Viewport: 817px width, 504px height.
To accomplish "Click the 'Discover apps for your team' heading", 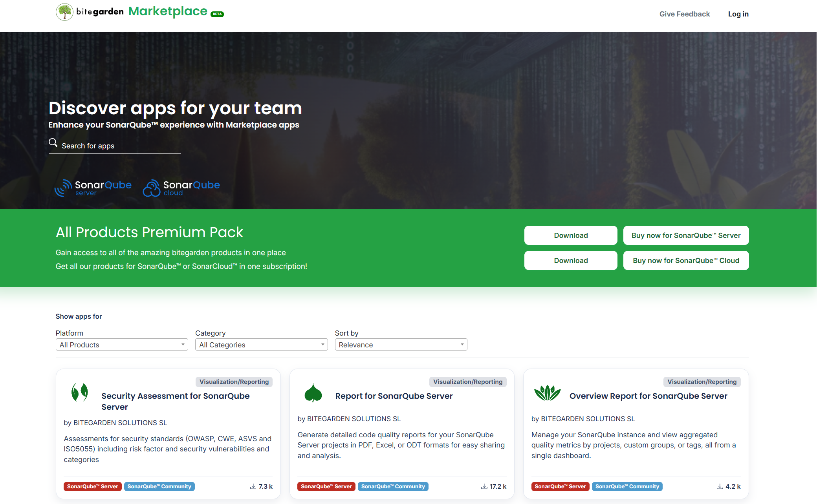I will (x=175, y=108).
